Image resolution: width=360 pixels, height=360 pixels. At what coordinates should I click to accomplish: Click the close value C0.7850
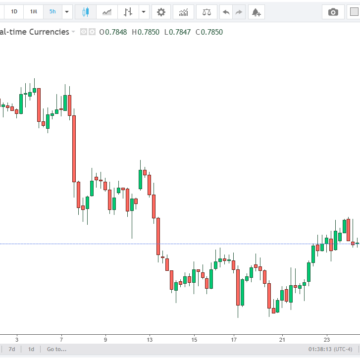click(209, 32)
